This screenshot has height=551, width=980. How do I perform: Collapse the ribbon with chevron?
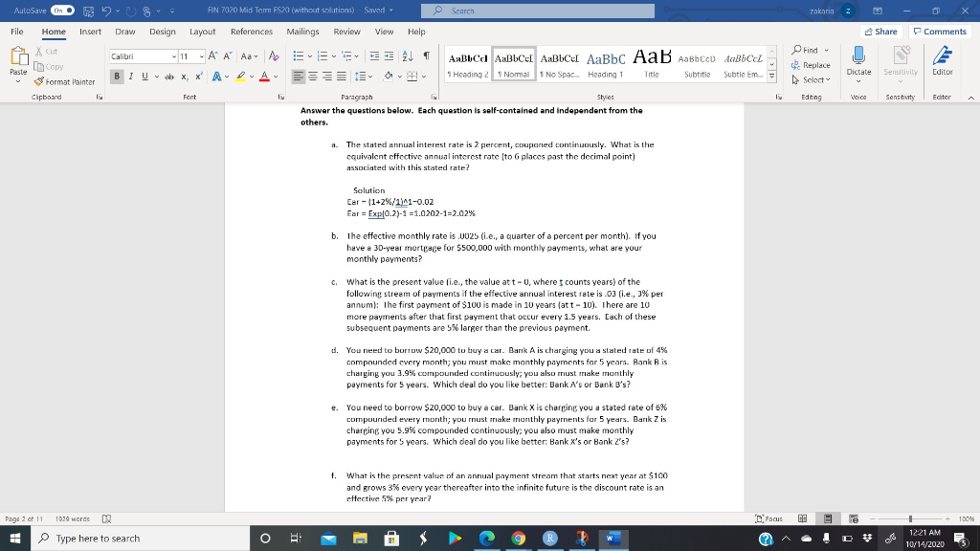(970, 98)
